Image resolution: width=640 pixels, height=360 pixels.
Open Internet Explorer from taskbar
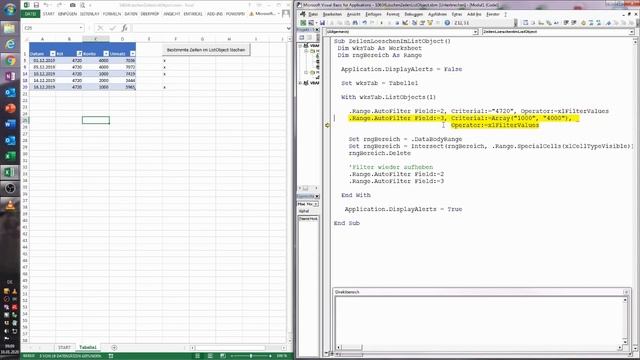(10, 43)
